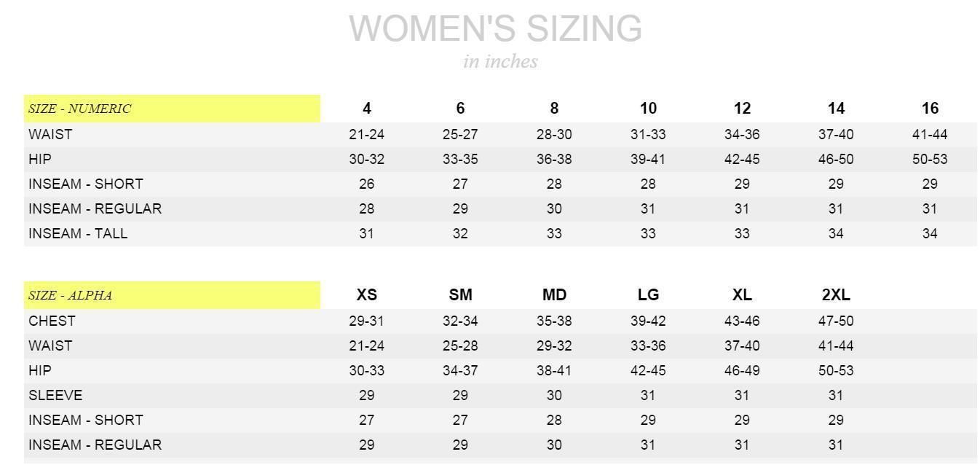Select the SLEEVE row label

(x=55, y=396)
